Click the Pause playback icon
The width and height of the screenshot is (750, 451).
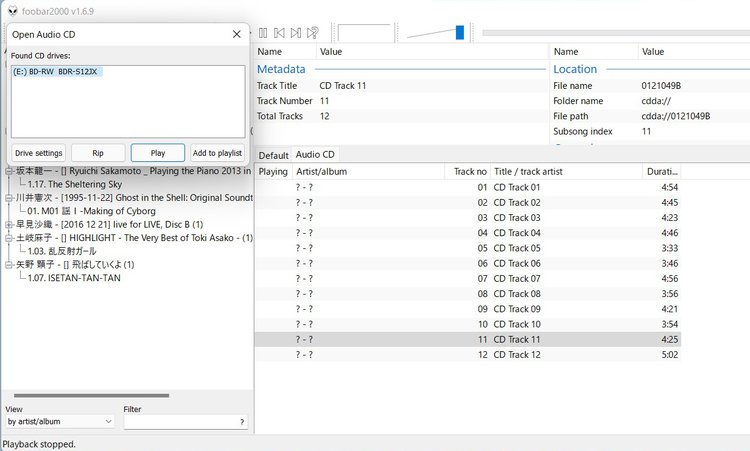[263, 33]
